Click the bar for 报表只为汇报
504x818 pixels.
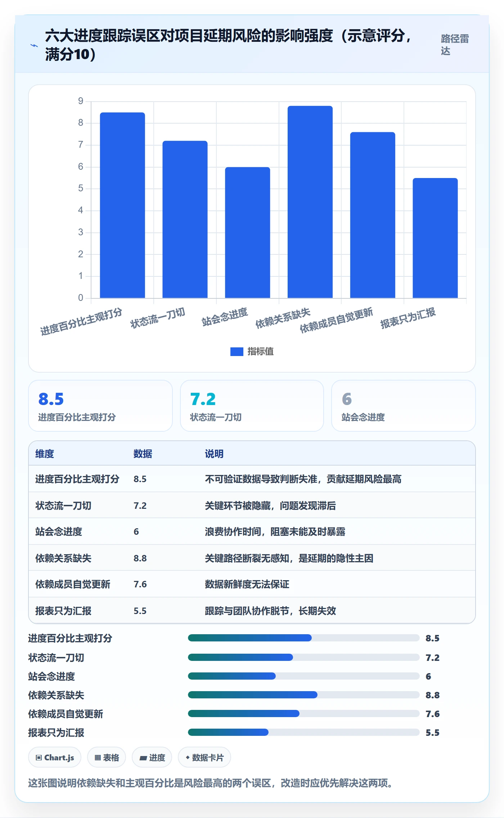(x=435, y=238)
